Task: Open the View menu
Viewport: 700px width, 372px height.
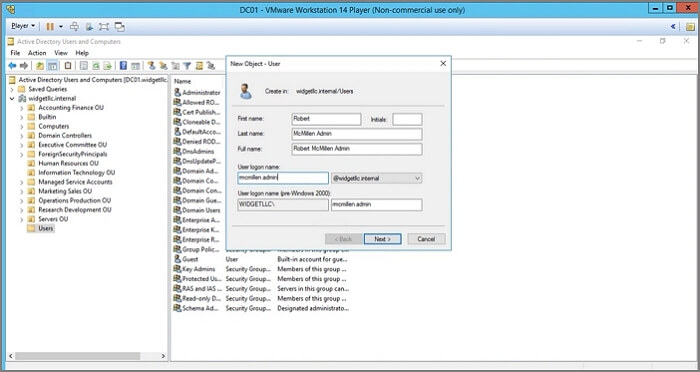Action: [61, 53]
